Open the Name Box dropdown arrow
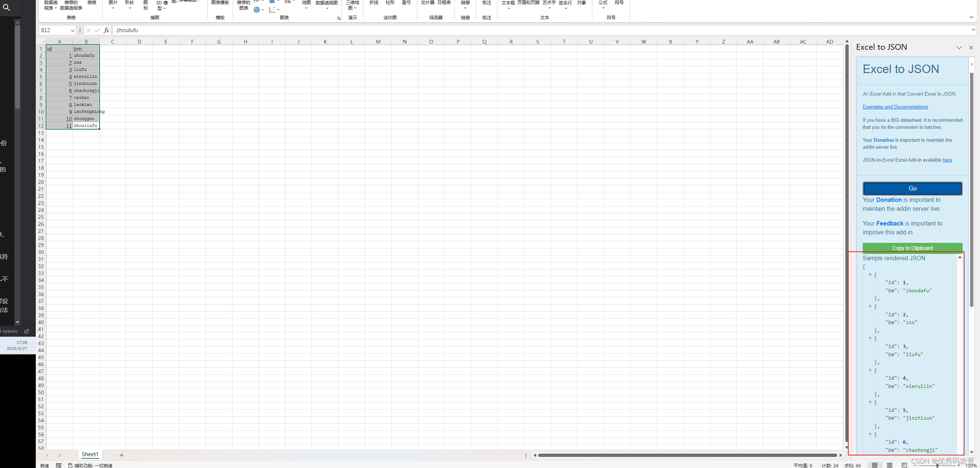The height and width of the screenshot is (468, 980). (72, 31)
